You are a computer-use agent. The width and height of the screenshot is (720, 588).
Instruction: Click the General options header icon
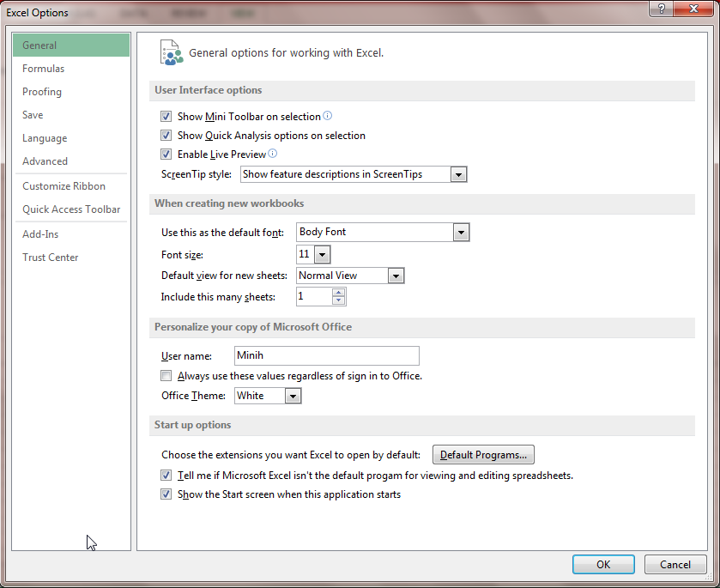[172, 52]
